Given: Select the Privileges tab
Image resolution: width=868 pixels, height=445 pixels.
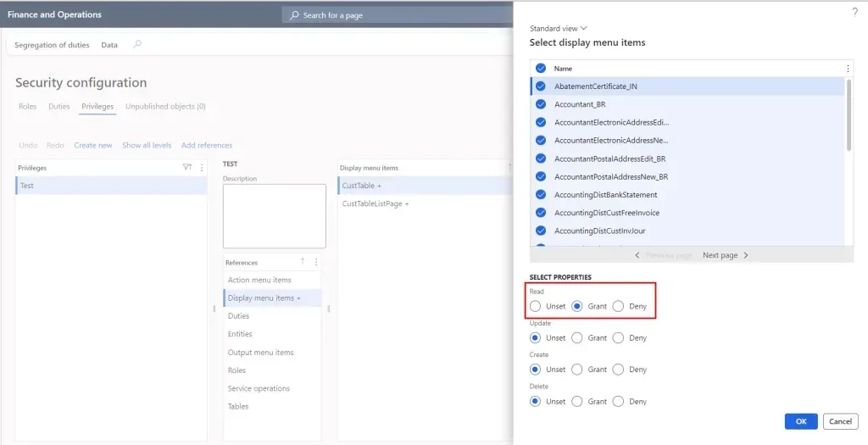Looking at the screenshot, I should 97,106.
